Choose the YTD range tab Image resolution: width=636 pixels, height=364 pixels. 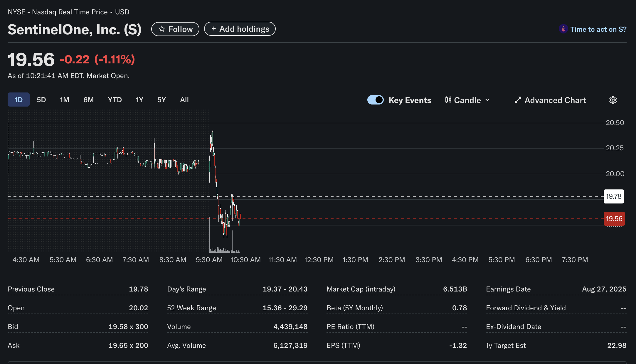(115, 100)
